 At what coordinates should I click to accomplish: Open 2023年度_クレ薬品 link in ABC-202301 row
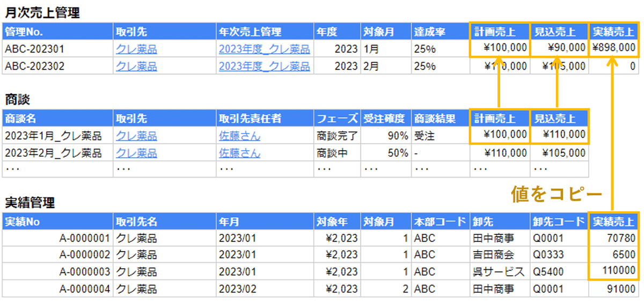(x=264, y=49)
